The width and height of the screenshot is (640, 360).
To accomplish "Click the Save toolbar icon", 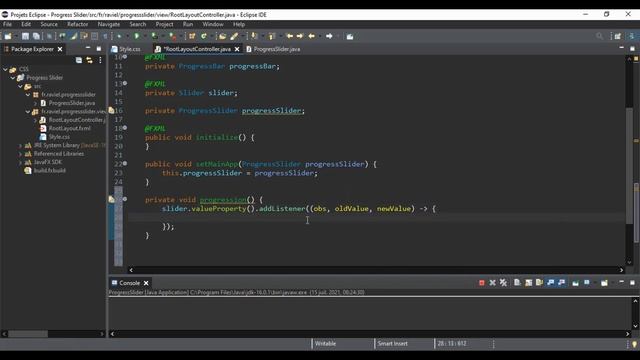I will 25,36.
